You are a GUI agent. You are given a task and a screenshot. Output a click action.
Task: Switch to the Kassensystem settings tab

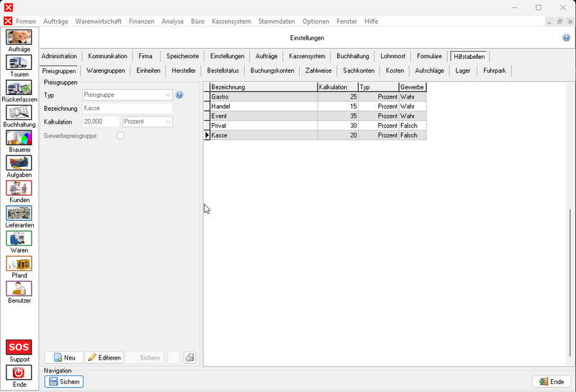pyautogui.click(x=307, y=56)
